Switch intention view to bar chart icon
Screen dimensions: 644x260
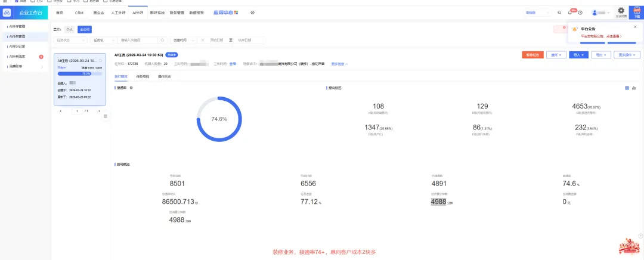tap(634, 88)
